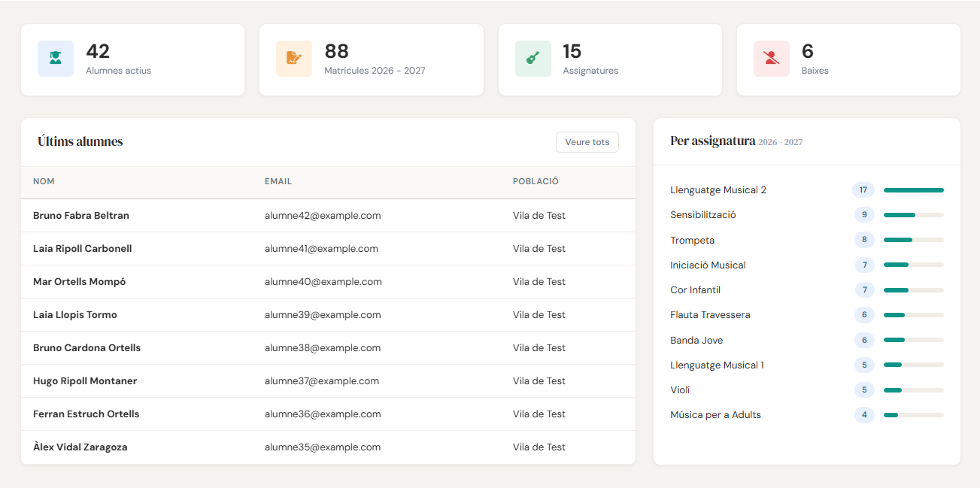The image size is (980, 488).
Task: Click email alumne36@example.com
Action: (x=323, y=414)
